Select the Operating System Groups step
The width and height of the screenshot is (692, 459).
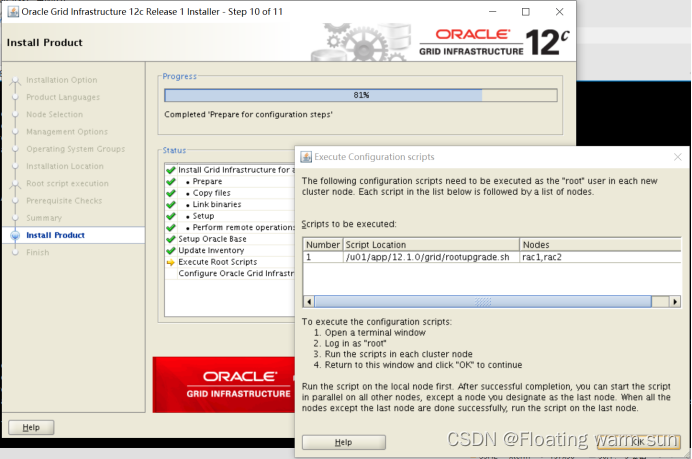coord(75,149)
